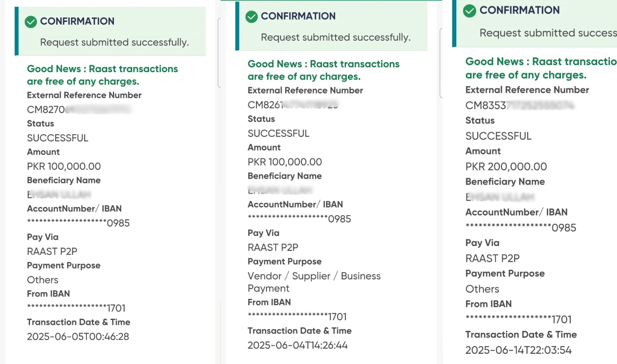Click the blurred beneficiary name in the middle receipt
The image size is (617, 364).
pos(280,190)
